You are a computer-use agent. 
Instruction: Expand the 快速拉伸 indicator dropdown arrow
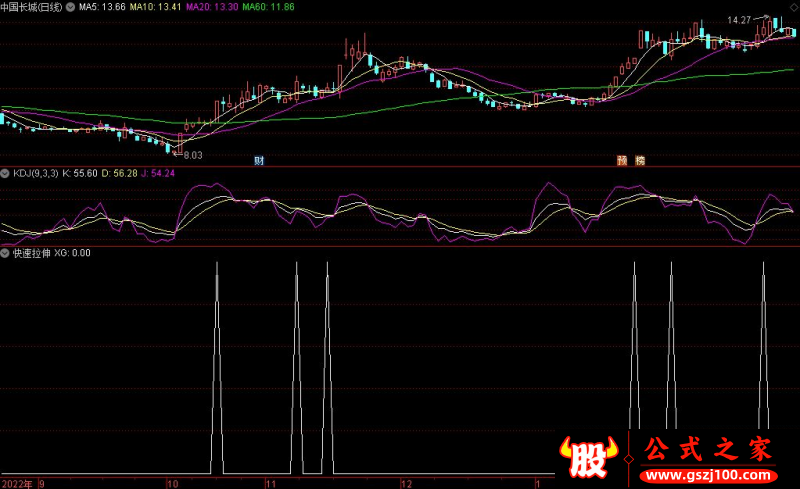point(6,253)
